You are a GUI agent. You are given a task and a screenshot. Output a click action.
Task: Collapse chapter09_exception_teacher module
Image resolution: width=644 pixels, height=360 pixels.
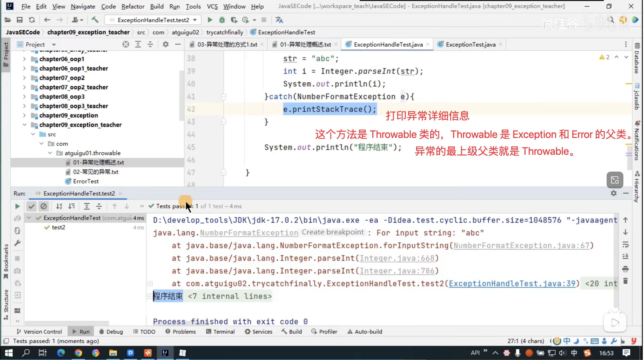pos(24,125)
